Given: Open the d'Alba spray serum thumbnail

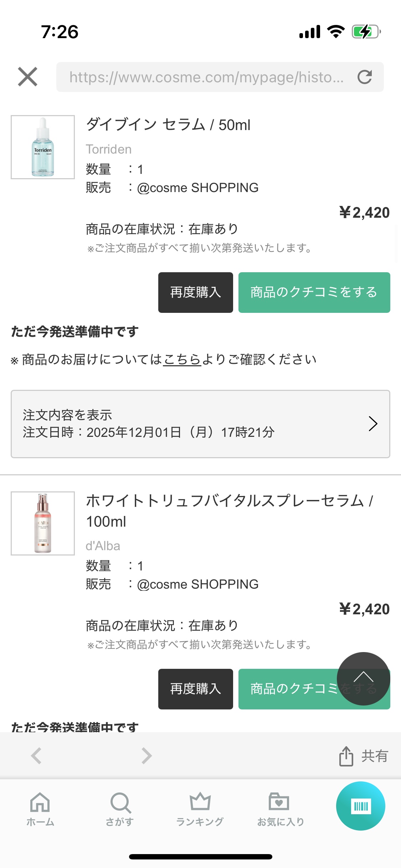Looking at the screenshot, I should coord(43,523).
